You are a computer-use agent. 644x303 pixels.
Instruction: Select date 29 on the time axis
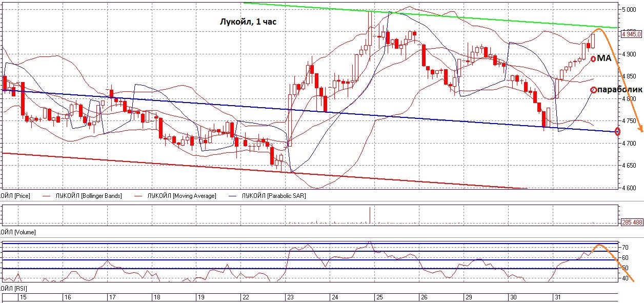click(x=469, y=297)
